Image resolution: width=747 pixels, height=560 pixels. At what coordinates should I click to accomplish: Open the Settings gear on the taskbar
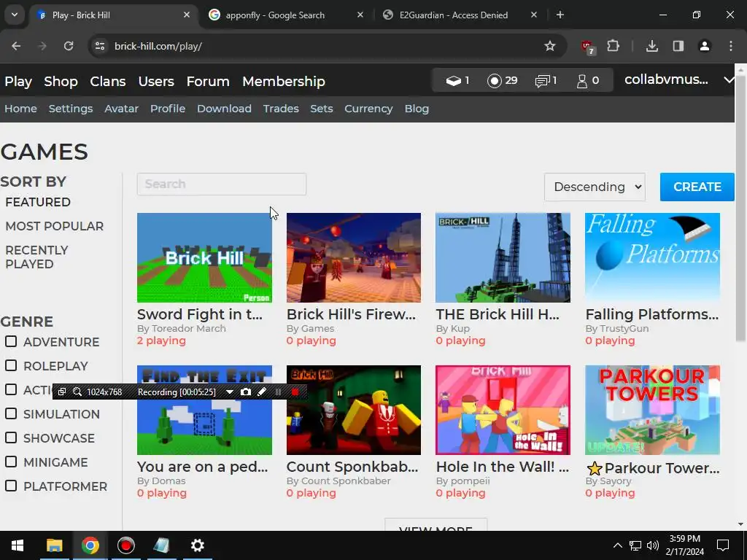coord(197,545)
